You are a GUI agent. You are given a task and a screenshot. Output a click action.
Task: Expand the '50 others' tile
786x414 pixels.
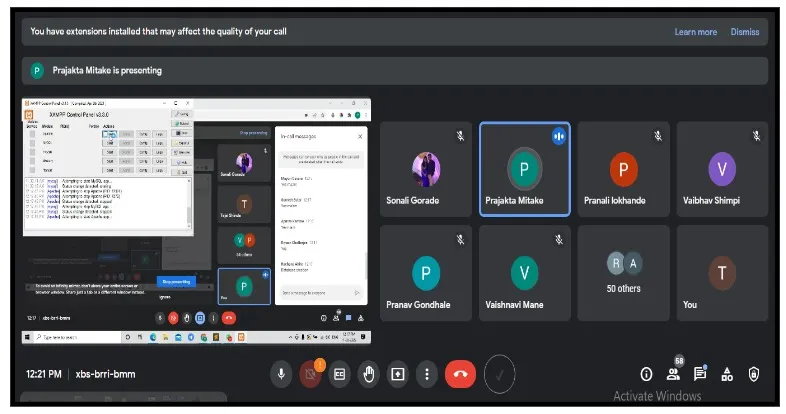623,273
